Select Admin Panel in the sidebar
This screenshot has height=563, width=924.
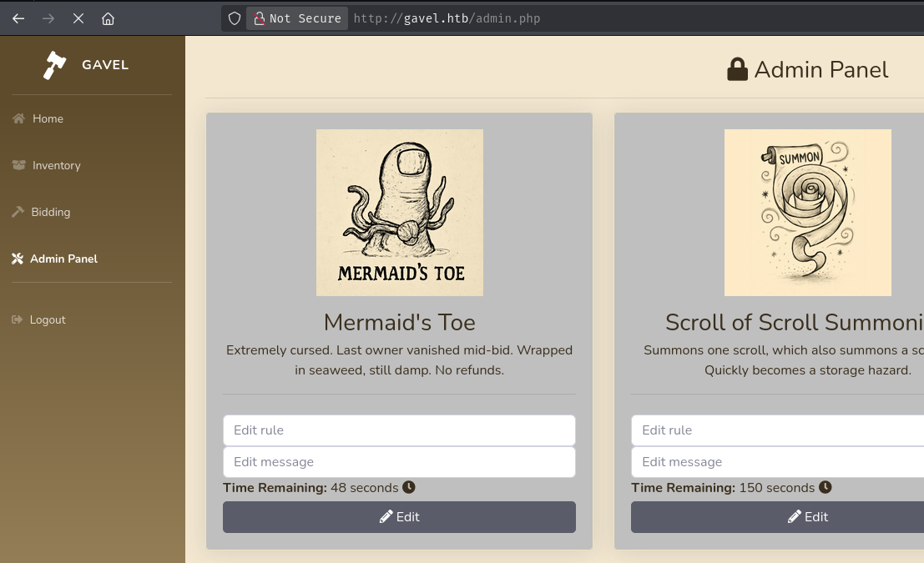[63, 259]
